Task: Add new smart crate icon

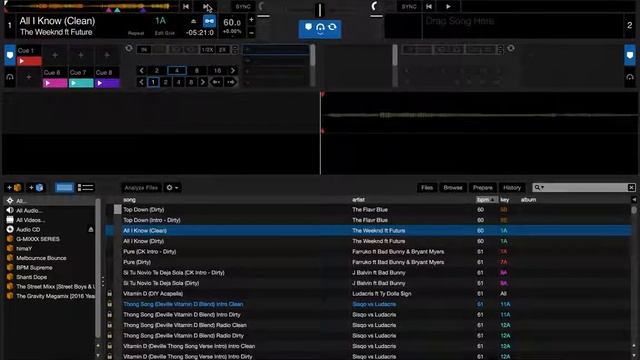Action: 36,188
